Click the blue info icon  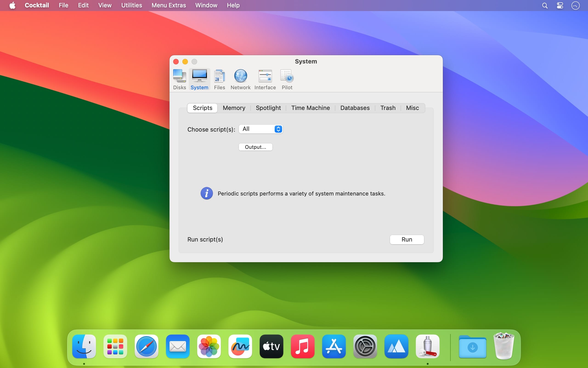[x=206, y=193]
